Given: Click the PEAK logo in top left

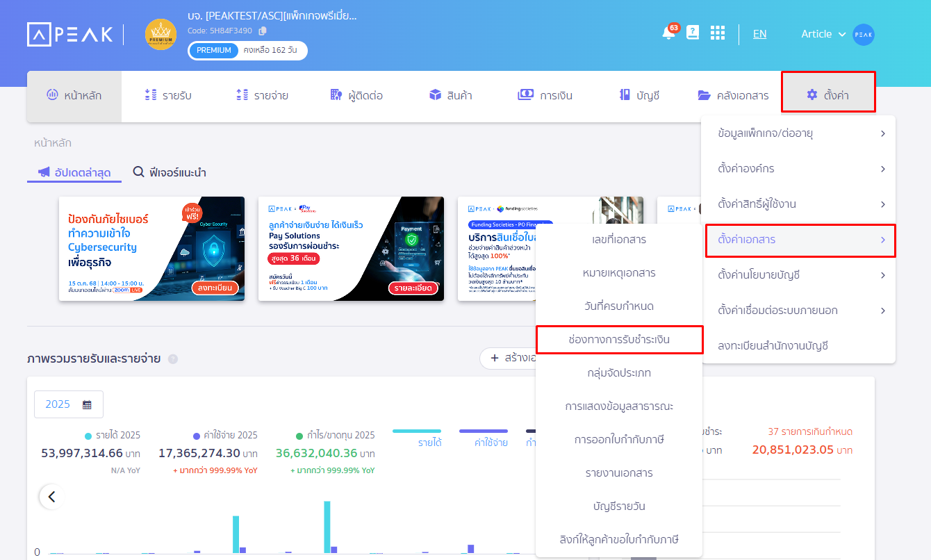Looking at the screenshot, I should pos(69,33).
